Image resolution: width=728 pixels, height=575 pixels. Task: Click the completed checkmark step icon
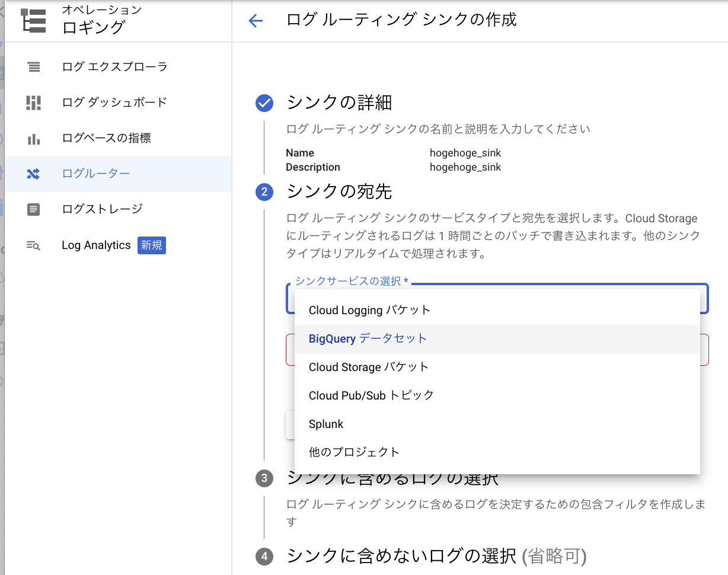pos(264,103)
